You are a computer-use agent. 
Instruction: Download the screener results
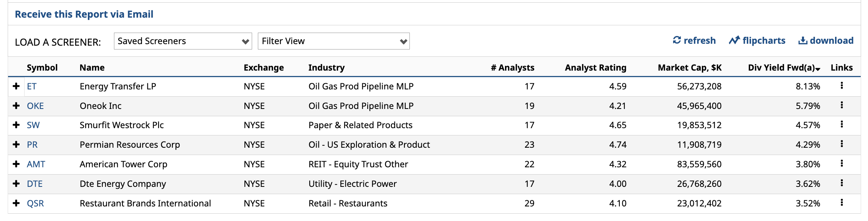826,40
